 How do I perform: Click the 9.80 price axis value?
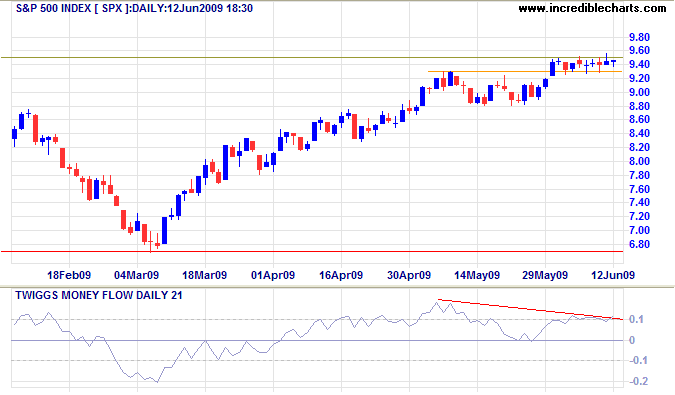click(639, 37)
